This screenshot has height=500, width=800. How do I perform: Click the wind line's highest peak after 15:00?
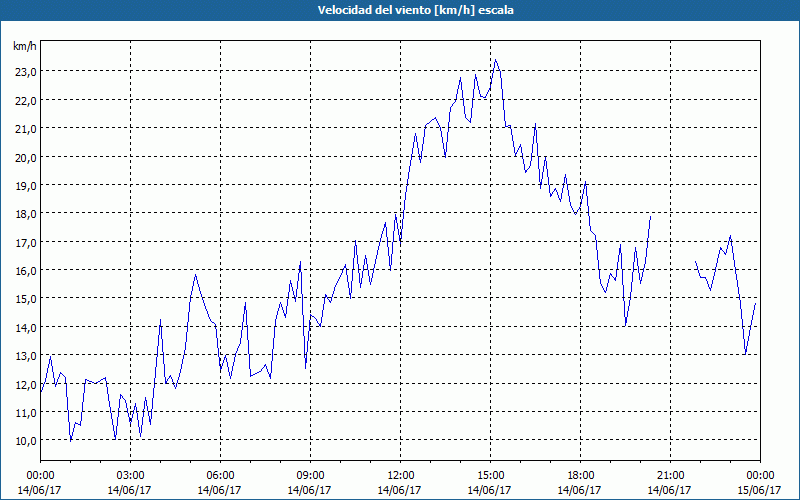pos(495,60)
